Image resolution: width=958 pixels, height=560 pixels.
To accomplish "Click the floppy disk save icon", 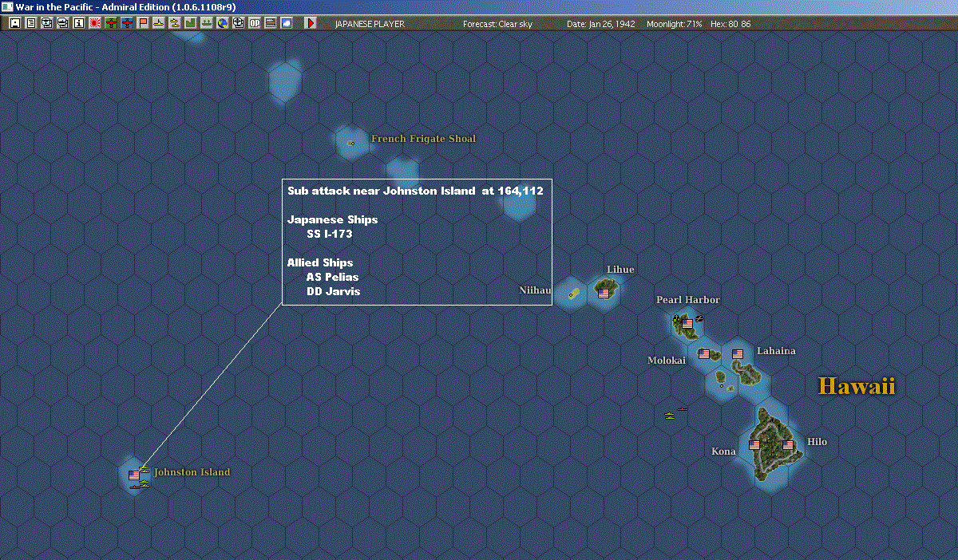I will (x=14, y=23).
